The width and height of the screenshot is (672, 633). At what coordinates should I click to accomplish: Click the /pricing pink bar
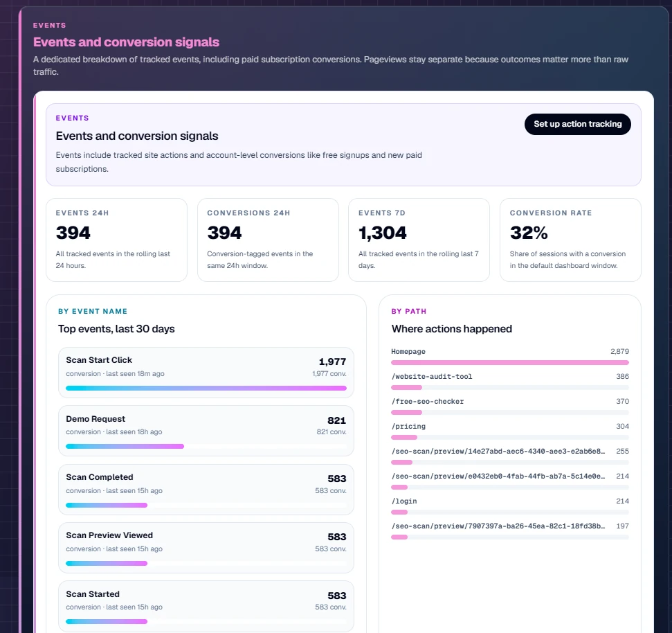(x=403, y=438)
